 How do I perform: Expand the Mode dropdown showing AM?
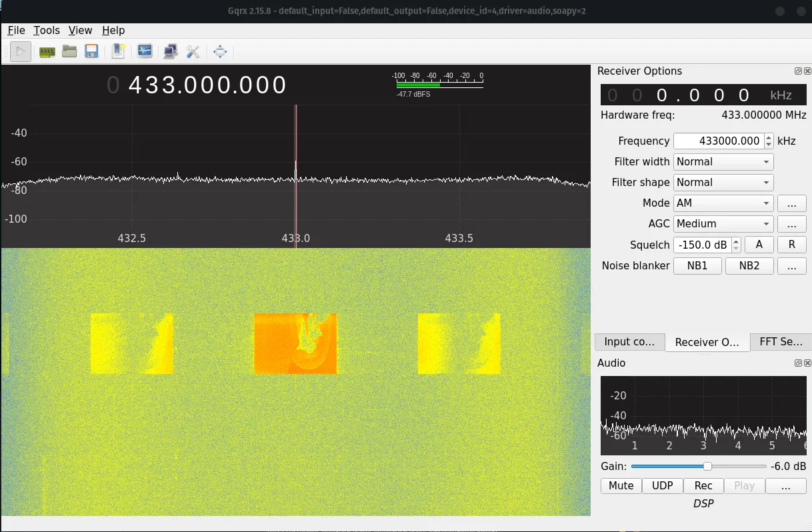pos(723,203)
